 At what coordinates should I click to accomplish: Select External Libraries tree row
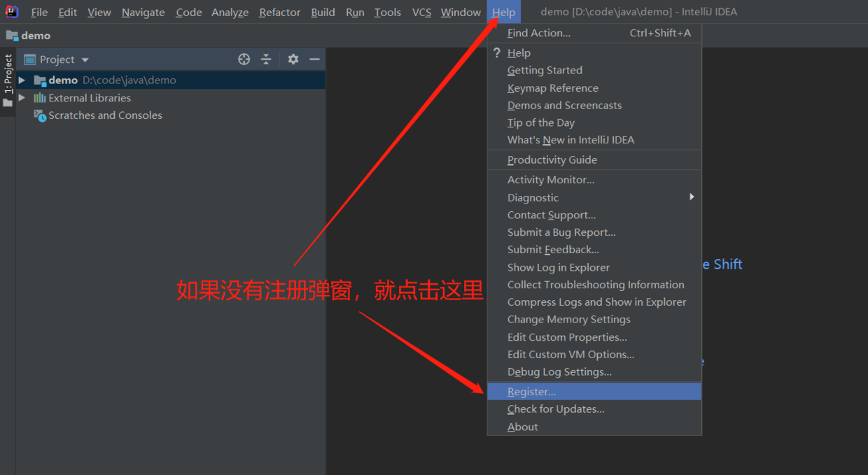pos(171,98)
